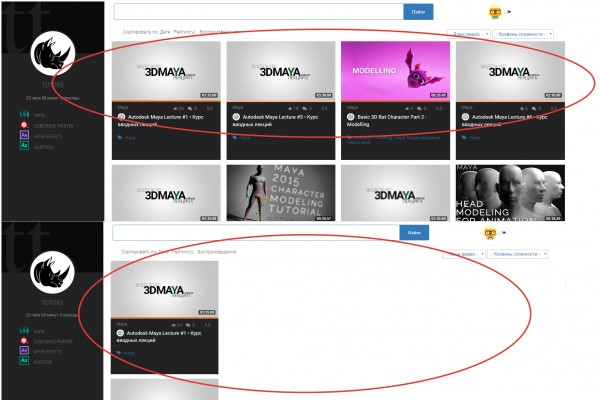Viewport: 600px width, 400px height.
Task: Open Lecture #1 3DMAYA thumbnail in lower screenshot
Action: 165,289
